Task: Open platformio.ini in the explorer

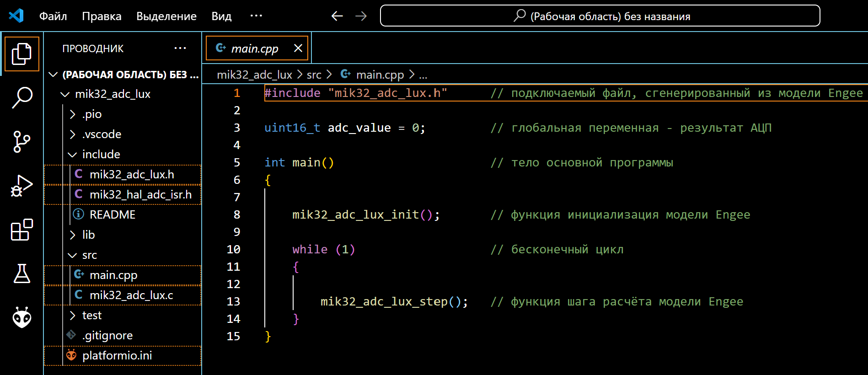Action: click(x=117, y=356)
